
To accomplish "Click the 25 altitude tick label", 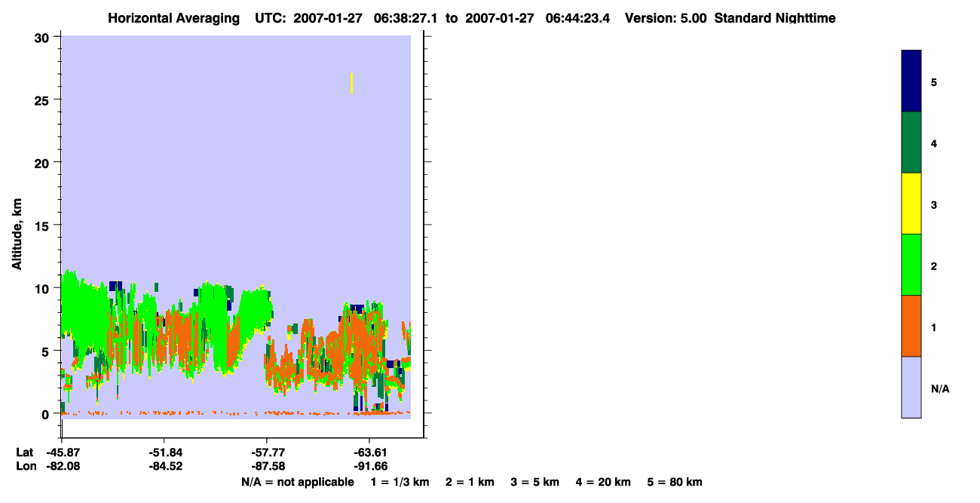I will click(42, 100).
